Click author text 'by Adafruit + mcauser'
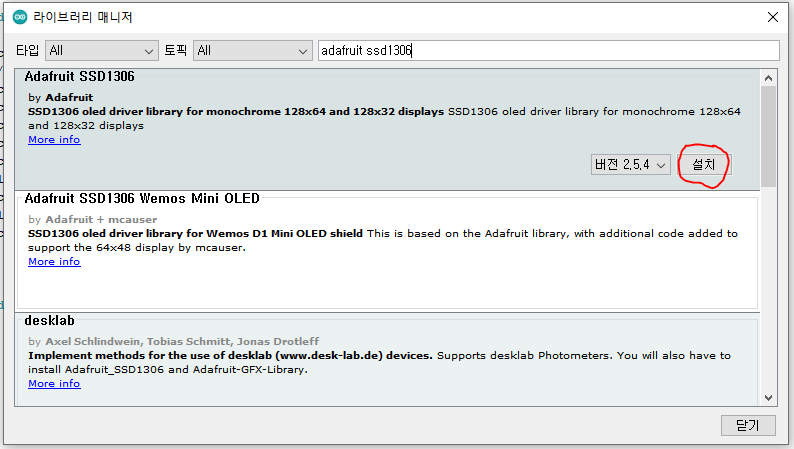 (x=93, y=220)
